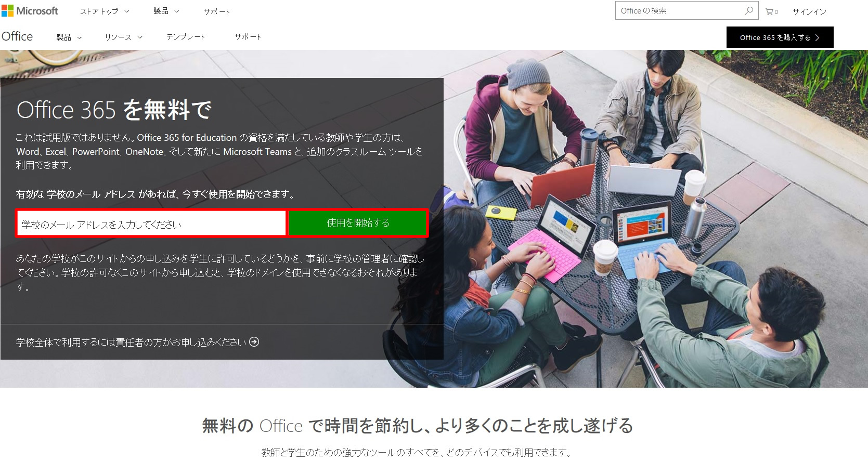Click the あなたの学校がこのサイトからの申し込み notice
868x461 pixels.
220,272
